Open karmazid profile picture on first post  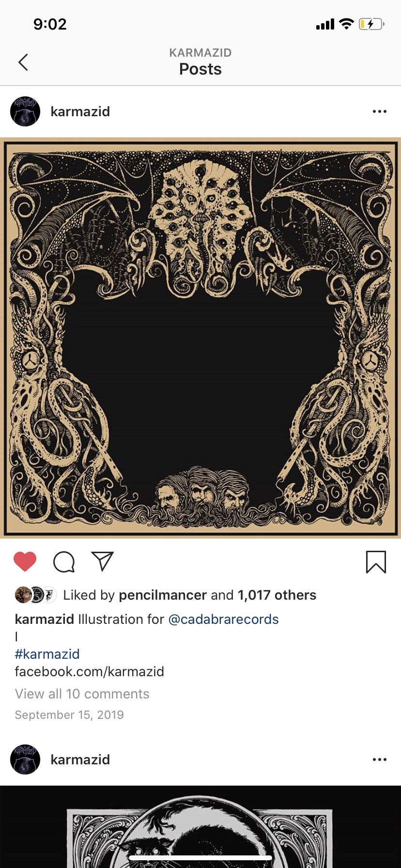pos(25,111)
